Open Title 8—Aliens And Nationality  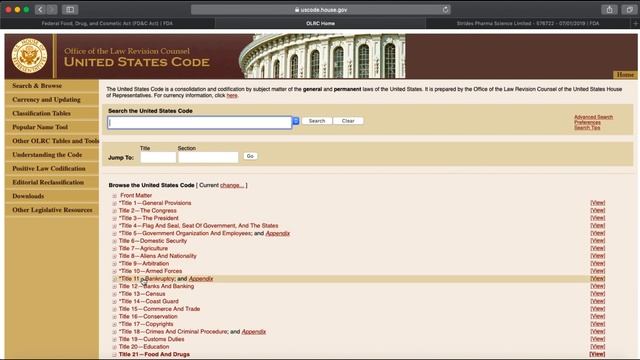pyautogui.click(x=158, y=256)
